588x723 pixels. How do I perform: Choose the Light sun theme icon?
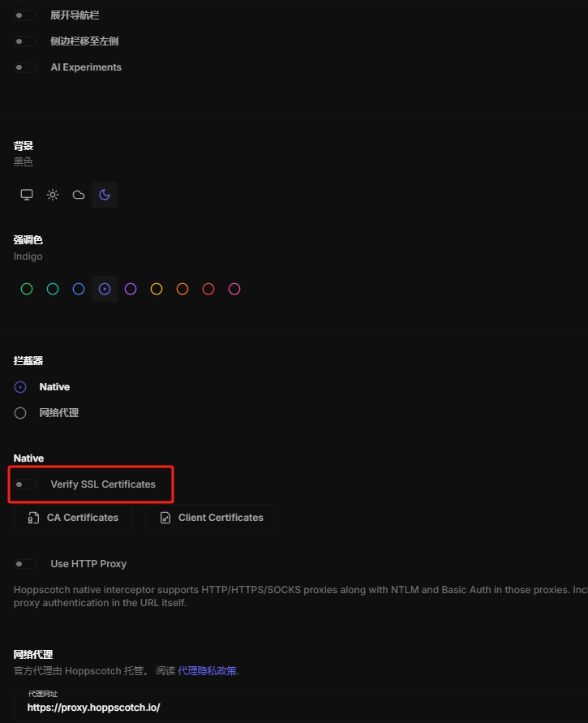[x=53, y=195]
